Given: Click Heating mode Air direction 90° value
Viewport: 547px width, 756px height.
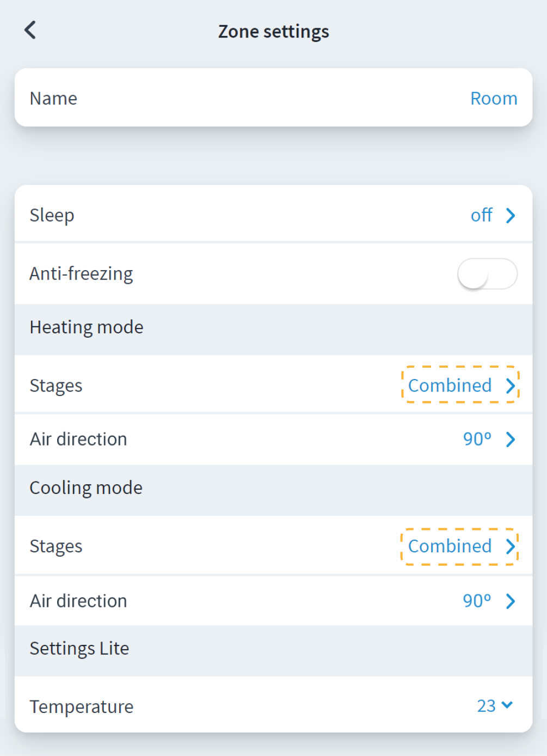Looking at the screenshot, I should tap(477, 439).
